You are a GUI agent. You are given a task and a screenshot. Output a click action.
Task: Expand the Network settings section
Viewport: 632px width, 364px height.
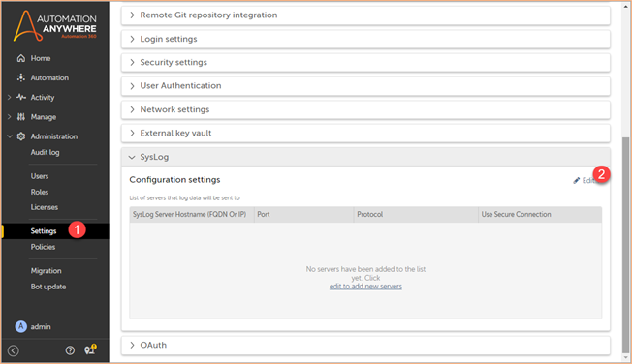[x=365, y=109]
